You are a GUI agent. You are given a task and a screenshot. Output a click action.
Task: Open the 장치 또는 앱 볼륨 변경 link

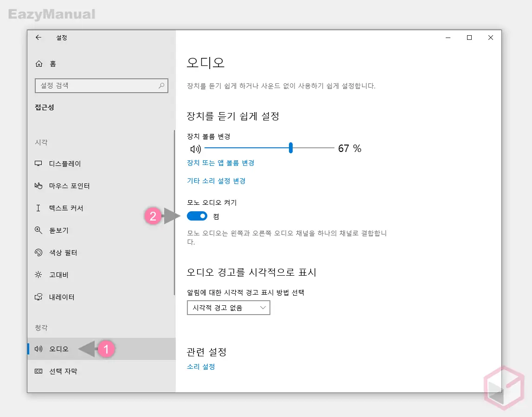(x=220, y=163)
